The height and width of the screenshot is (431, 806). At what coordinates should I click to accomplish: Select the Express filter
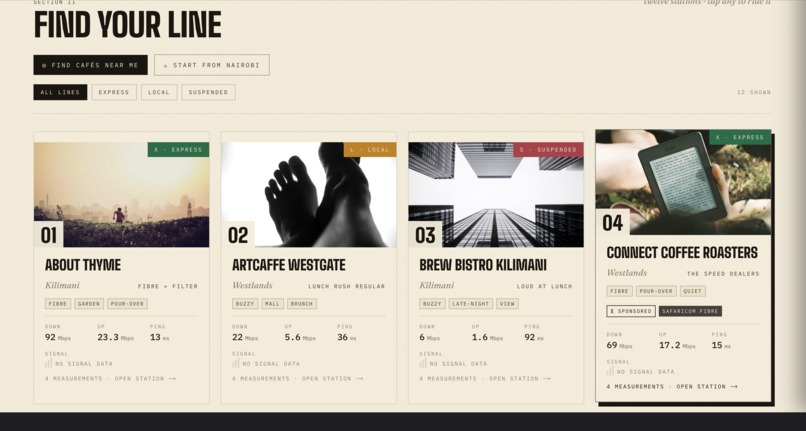click(x=114, y=92)
